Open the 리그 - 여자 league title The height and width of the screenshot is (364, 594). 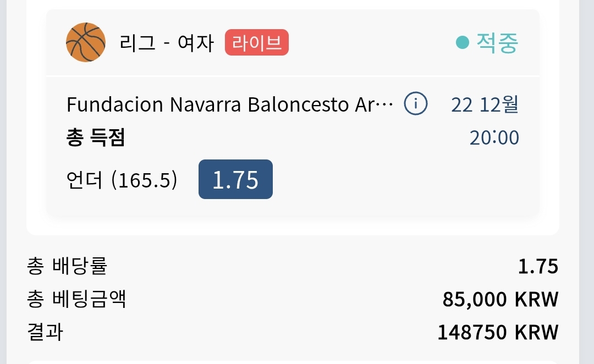[167, 42]
